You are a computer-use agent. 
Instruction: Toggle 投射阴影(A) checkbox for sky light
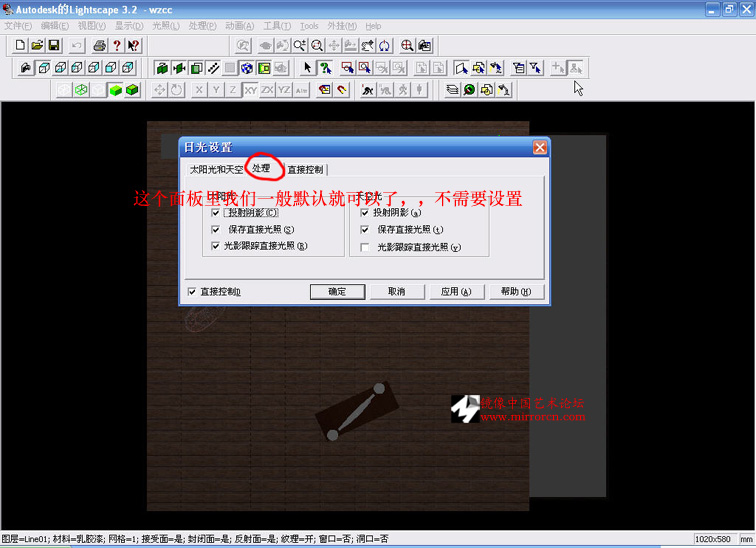[364, 213]
